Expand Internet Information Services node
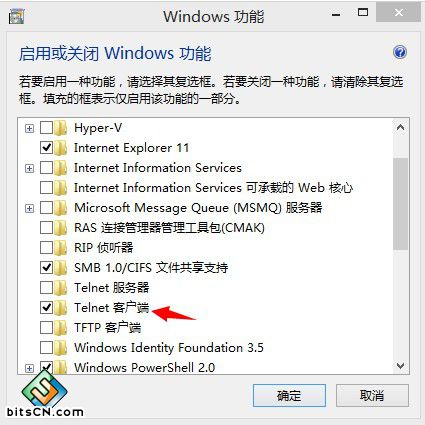The image size is (425, 425). click(x=29, y=168)
